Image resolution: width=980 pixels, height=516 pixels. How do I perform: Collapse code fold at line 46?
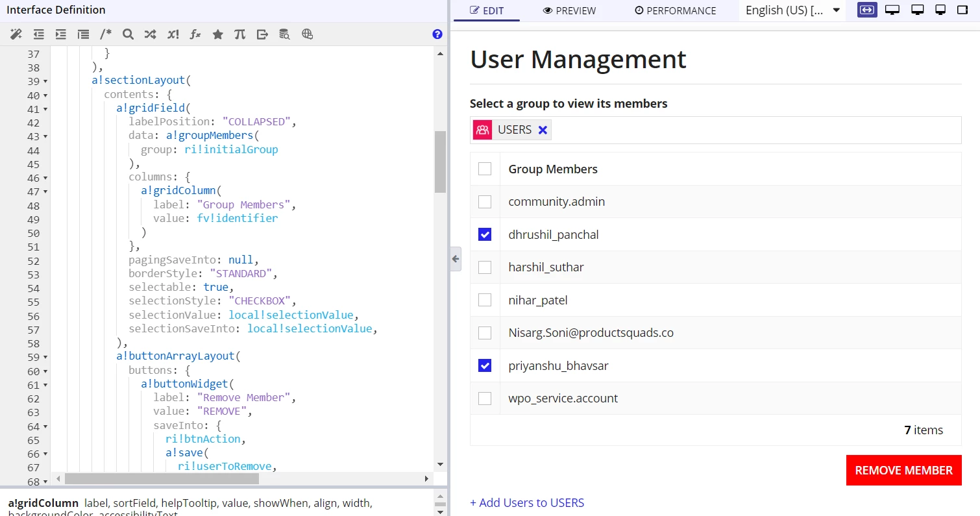click(x=45, y=178)
